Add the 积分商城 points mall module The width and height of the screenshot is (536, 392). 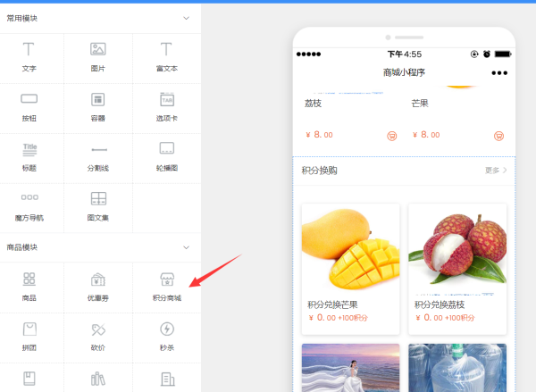point(167,287)
